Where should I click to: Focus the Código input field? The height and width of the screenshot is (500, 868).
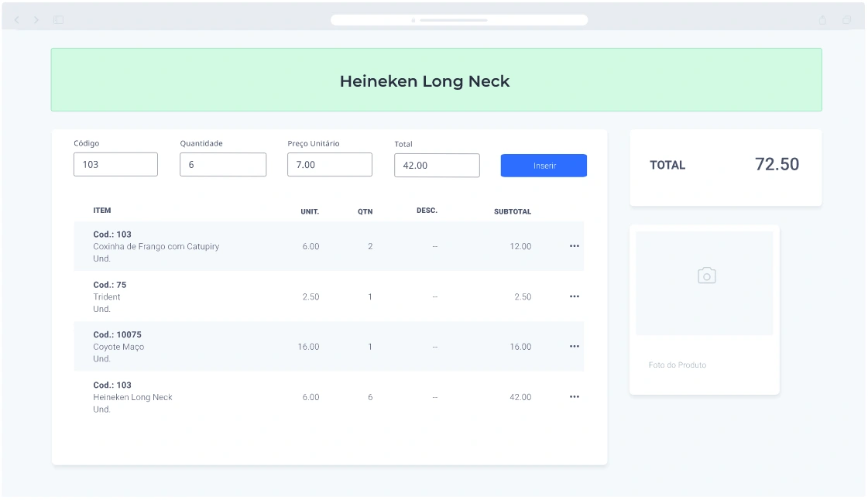pos(115,164)
